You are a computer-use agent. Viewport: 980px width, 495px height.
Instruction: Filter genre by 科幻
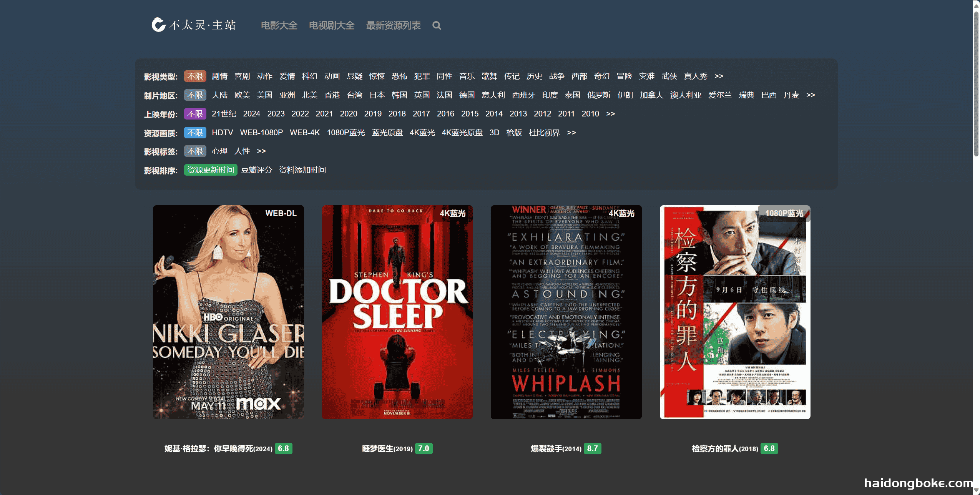tap(310, 76)
